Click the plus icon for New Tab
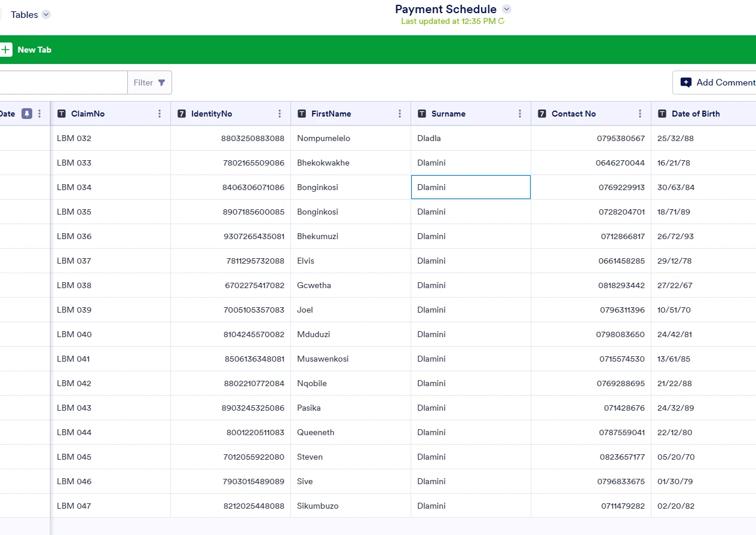 (5, 50)
